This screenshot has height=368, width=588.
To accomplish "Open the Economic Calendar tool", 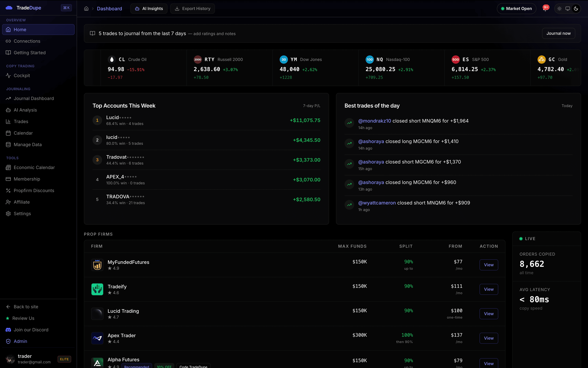I will [x=34, y=167].
